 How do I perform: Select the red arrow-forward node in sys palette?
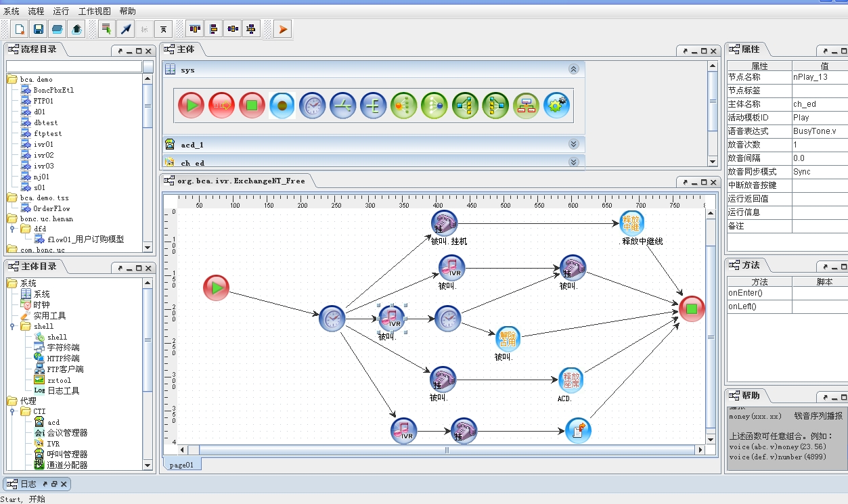point(221,106)
